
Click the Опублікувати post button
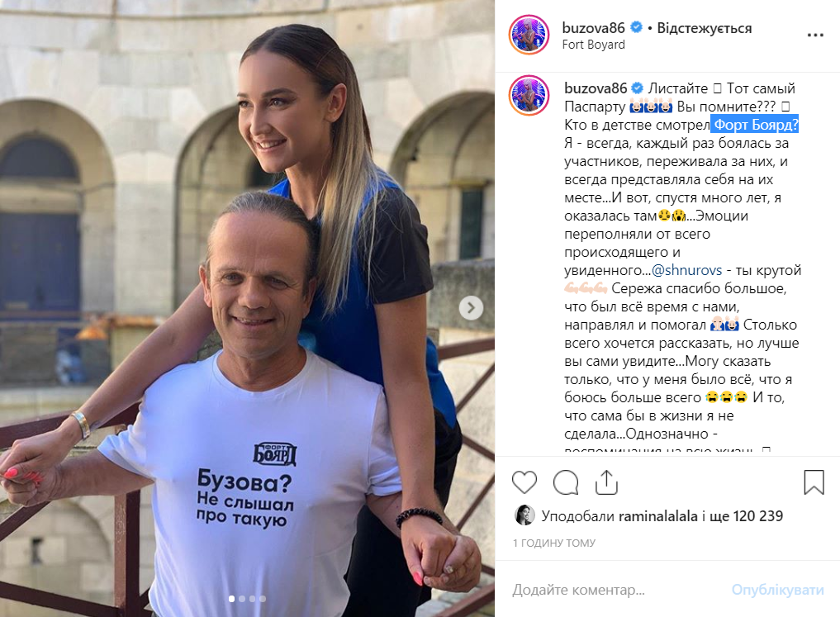pos(777,590)
